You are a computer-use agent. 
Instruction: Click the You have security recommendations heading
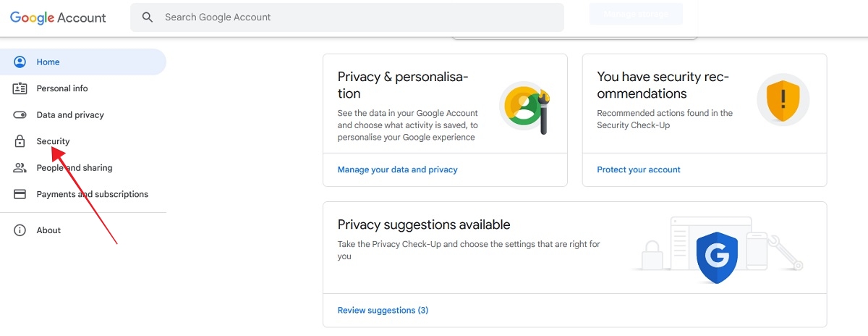tap(663, 85)
